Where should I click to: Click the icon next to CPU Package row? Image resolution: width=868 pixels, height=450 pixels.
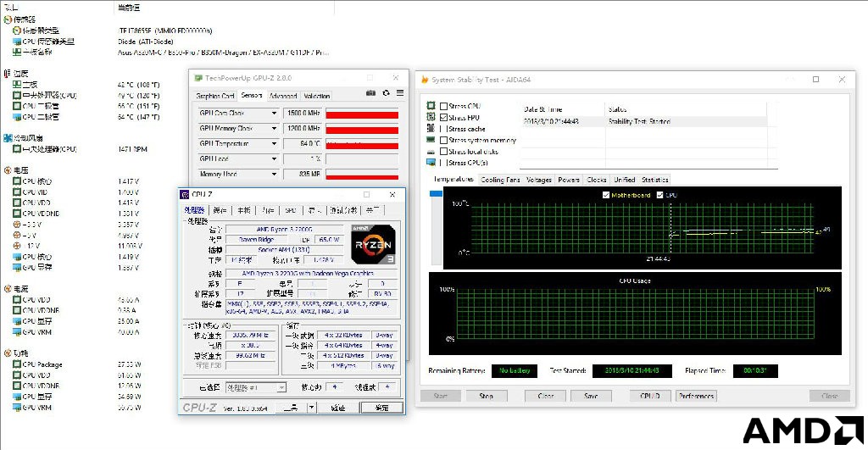pyautogui.click(x=17, y=364)
